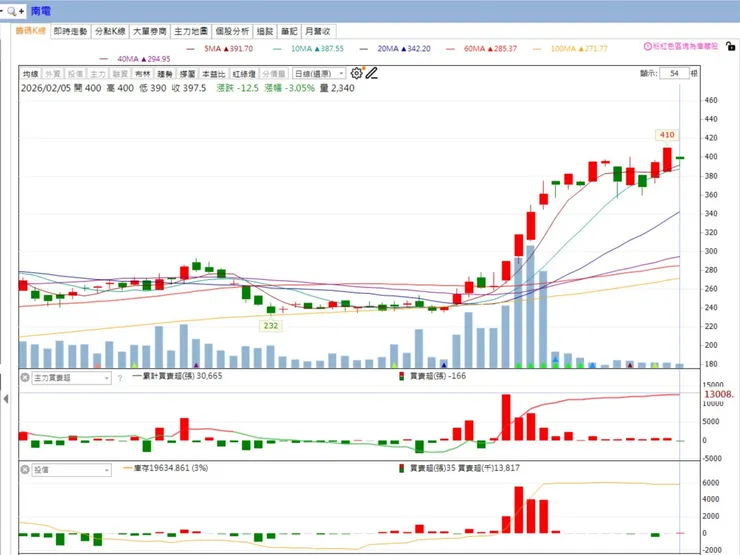This screenshot has height=555, width=740.
Task: Switch to the 分點K線 tab
Action: point(110,31)
